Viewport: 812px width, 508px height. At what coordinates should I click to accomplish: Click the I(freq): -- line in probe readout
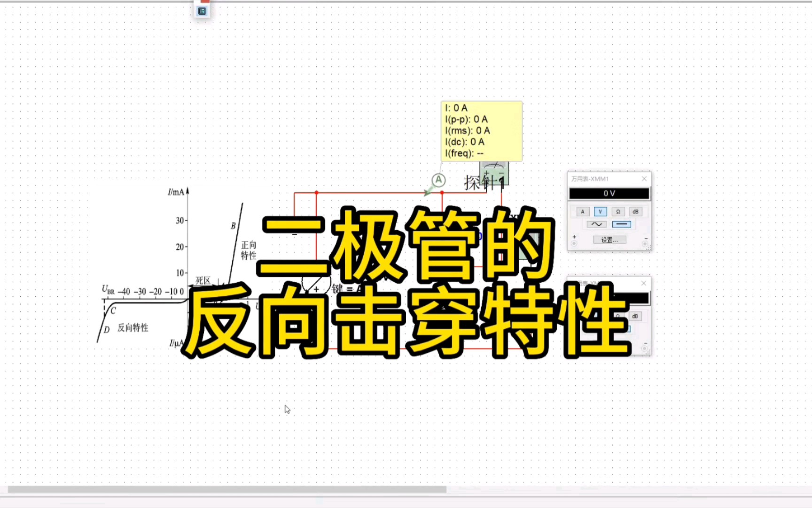[464, 153]
